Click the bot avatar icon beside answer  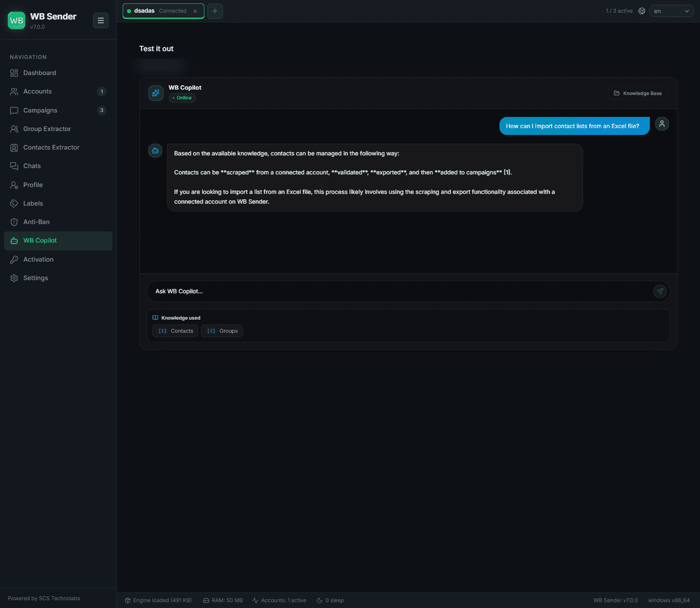pyautogui.click(x=155, y=151)
